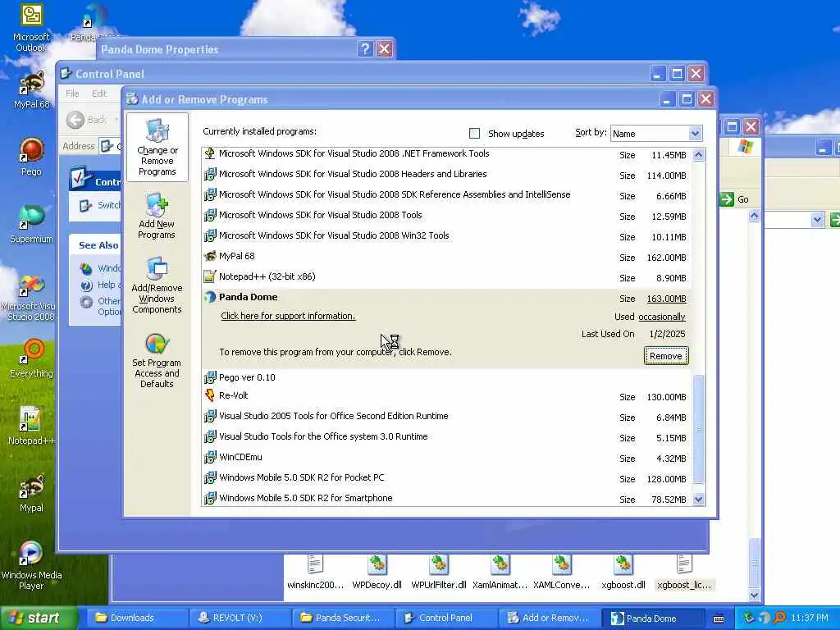Open the Sort by Name dropdown
Image resolution: width=840 pixels, height=630 pixels.
(x=694, y=134)
